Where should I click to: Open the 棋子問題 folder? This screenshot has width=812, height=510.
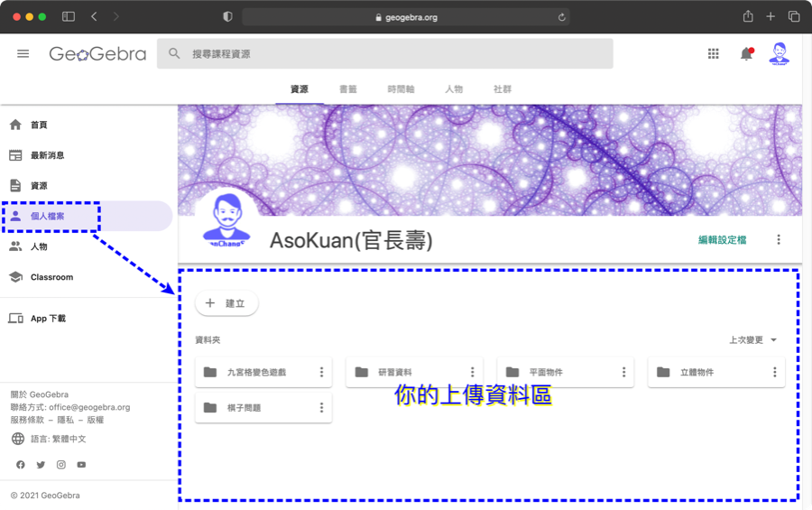click(x=263, y=408)
